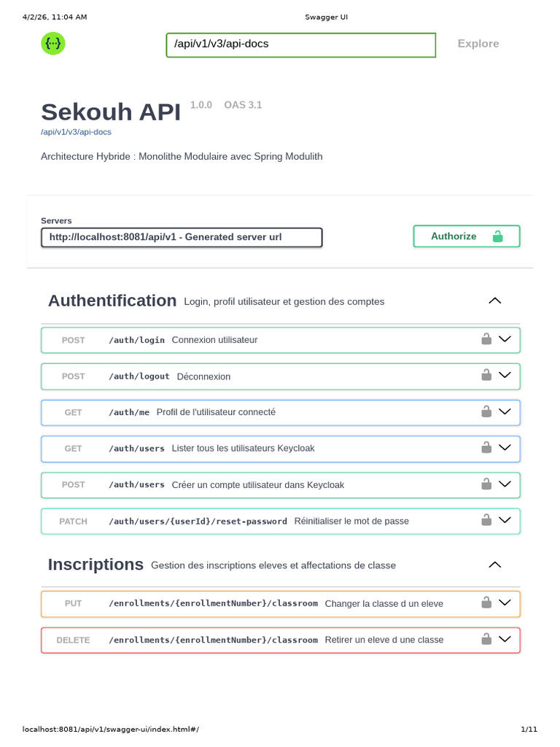Open the POST /auth/users create account row
This screenshot has height=747, width=560.
(281, 485)
